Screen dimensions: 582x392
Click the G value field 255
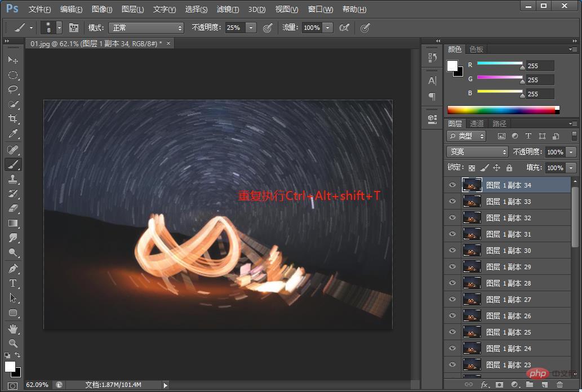click(540, 80)
